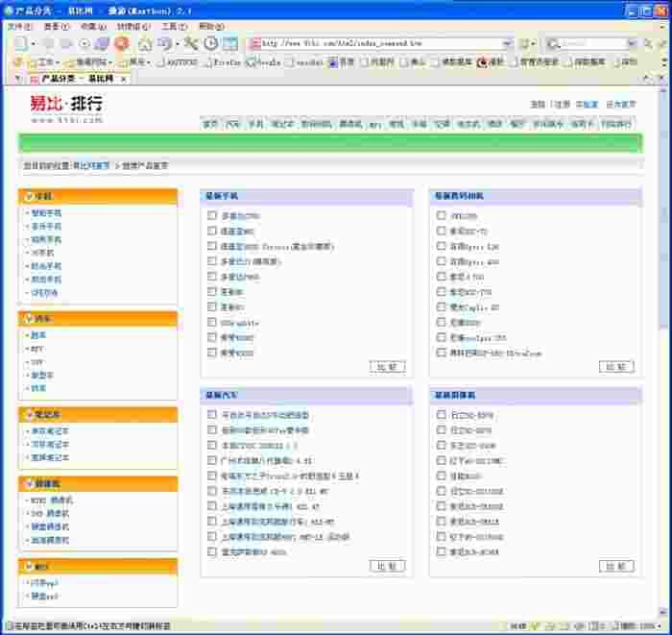The width and height of the screenshot is (672, 635).
Task: Collapse the MP3 sidebar section header
Action: coord(98,567)
